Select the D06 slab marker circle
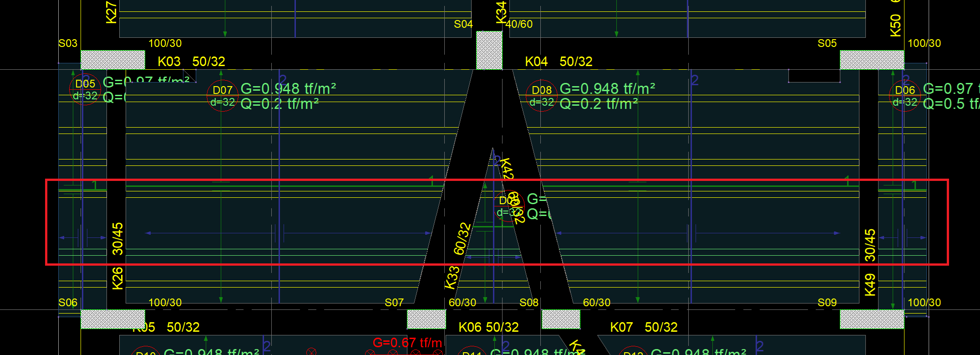980x355 pixels. [904, 96]
